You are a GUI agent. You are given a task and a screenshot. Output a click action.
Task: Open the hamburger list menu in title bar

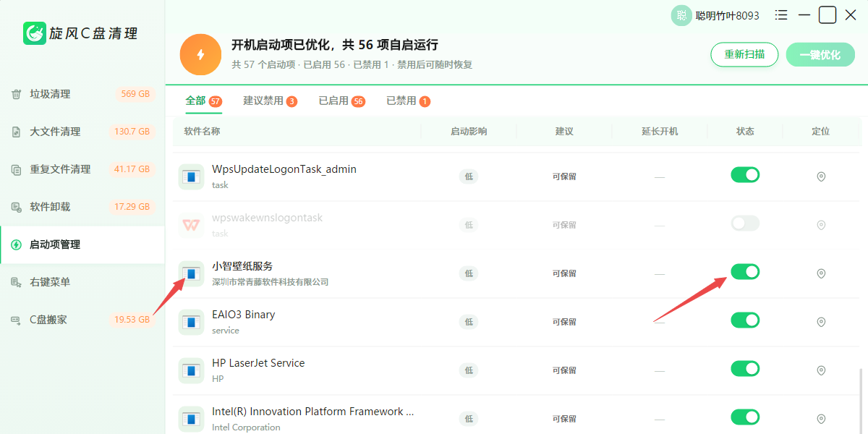tap(781, 15)
